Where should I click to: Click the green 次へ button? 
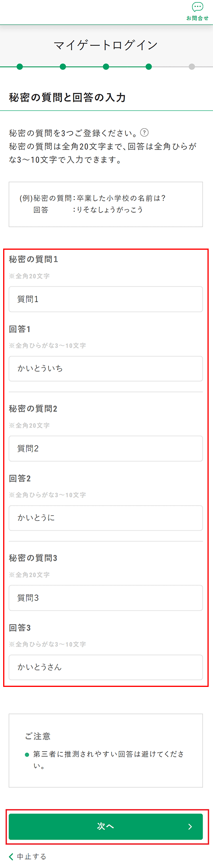point(106,827)
